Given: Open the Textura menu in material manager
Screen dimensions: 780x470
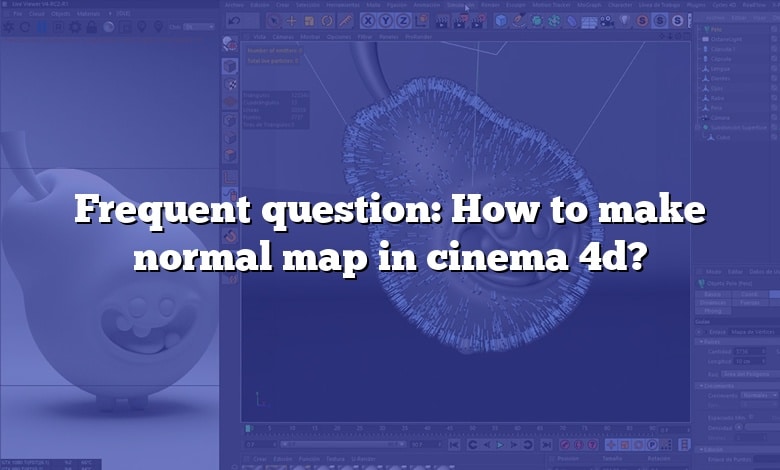Looking at the screenshot, I should [x=335, y=459].
